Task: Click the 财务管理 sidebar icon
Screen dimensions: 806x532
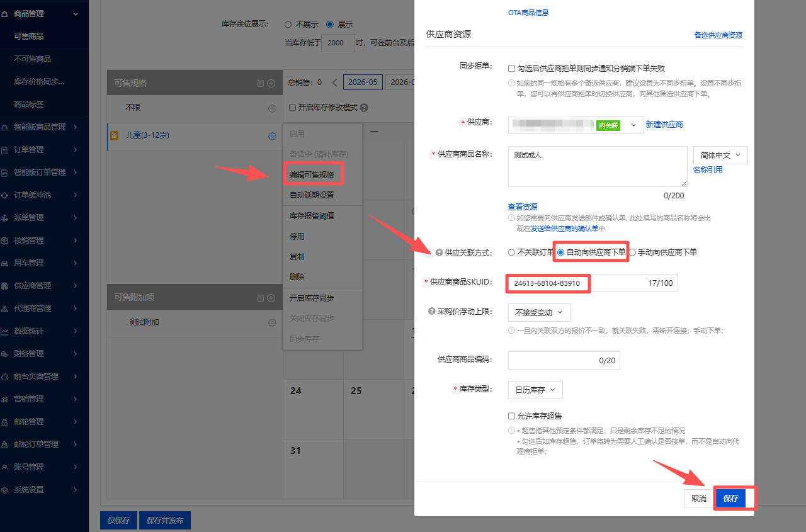Action: [5, 354]
